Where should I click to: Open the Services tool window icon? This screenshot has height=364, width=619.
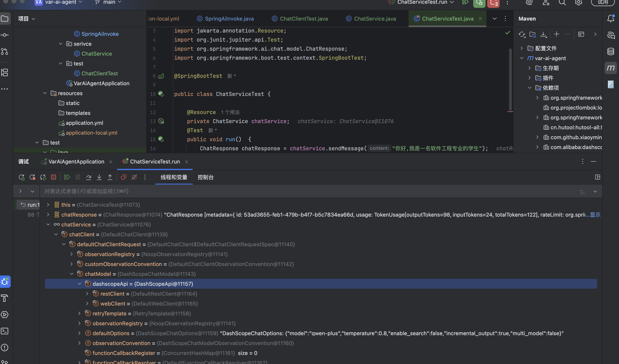click(5, 315)
